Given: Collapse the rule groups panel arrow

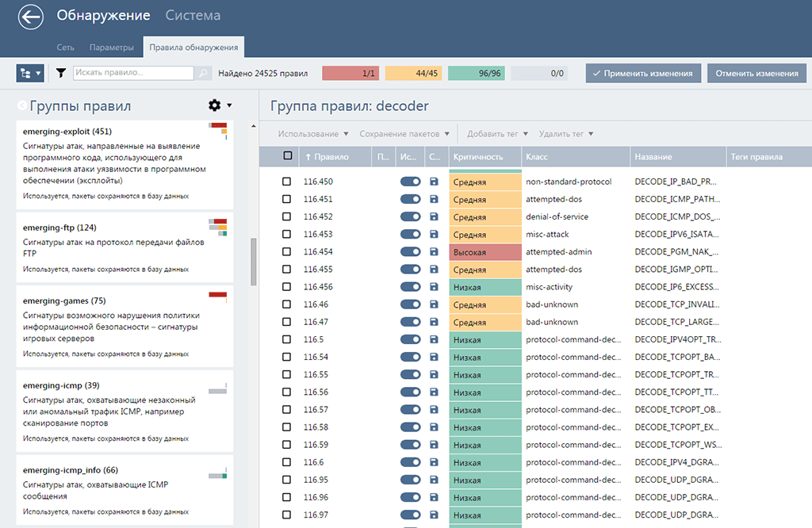Looking at the screenshot, I should click(21, 105).
